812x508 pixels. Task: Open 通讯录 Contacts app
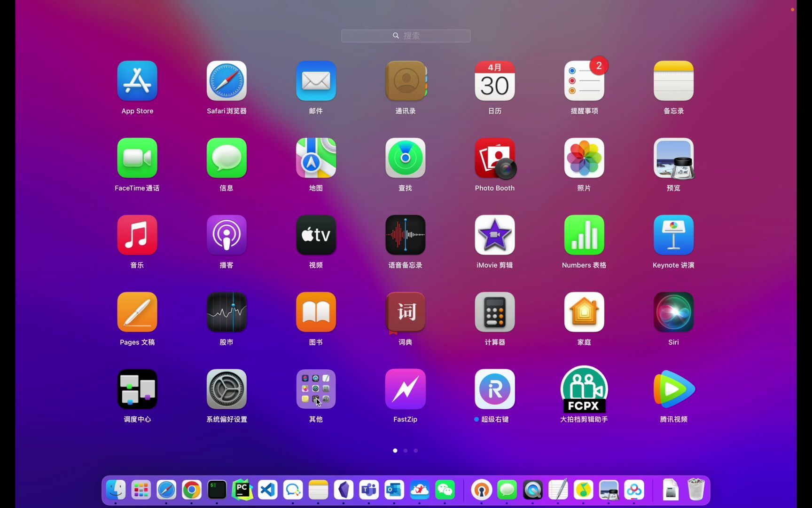(406, 81)
